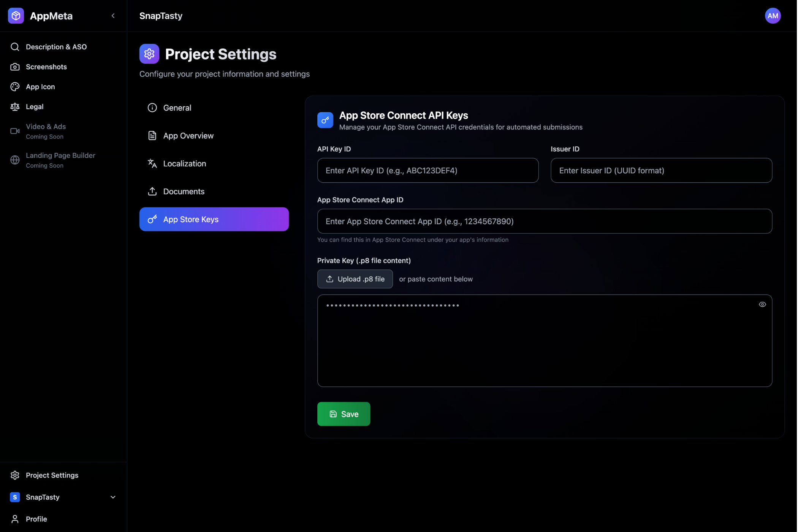Open App Icon palette icon
Viewport: 798px width, 532px height.
click(15, 87)
